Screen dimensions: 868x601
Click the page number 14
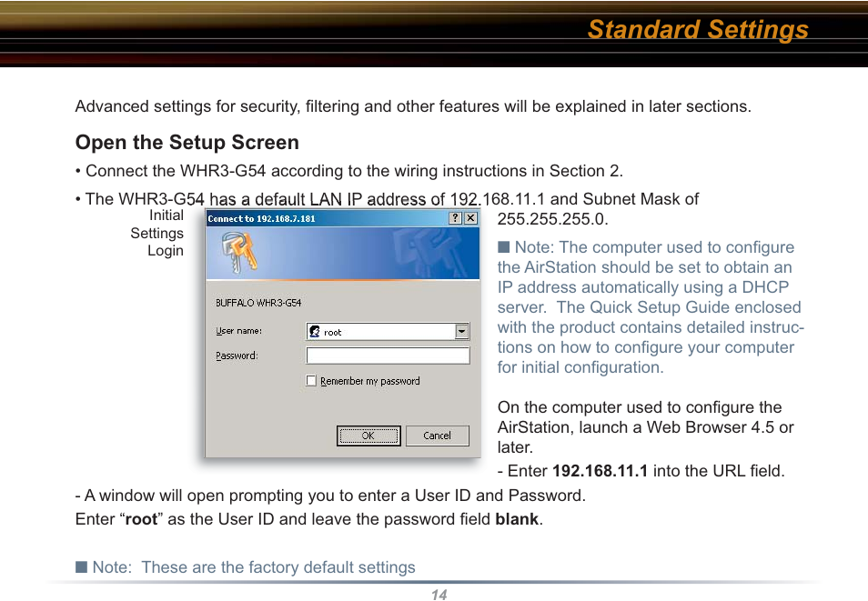(x=439, y=595)
